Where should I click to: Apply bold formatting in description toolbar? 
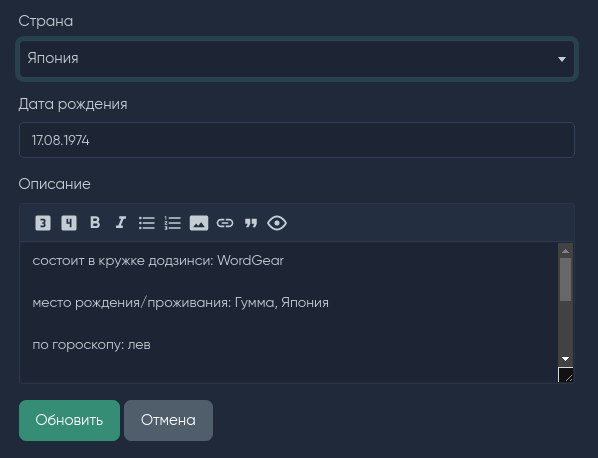[95, 222]
